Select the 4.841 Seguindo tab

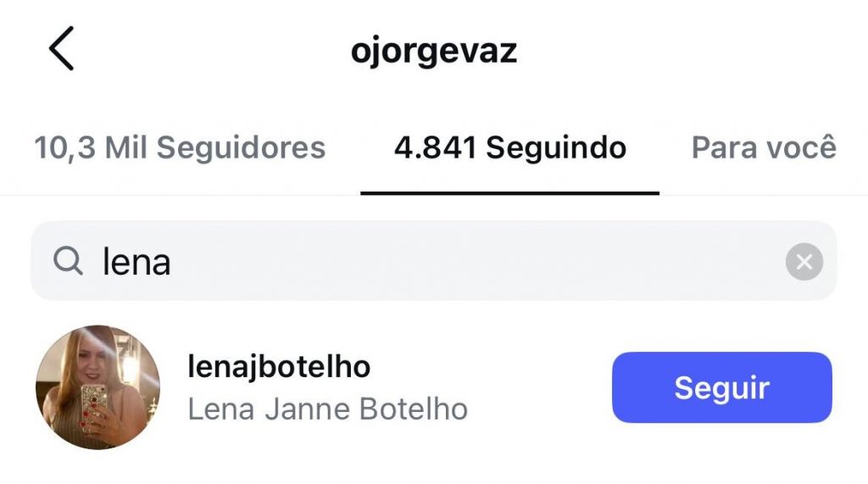[509, 147]
